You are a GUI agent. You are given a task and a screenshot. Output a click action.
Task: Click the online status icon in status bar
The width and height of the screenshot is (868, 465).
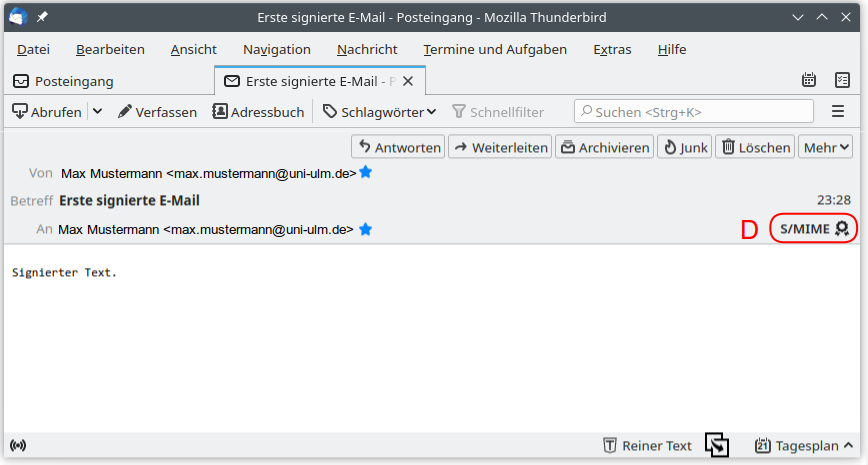[18, 445]
